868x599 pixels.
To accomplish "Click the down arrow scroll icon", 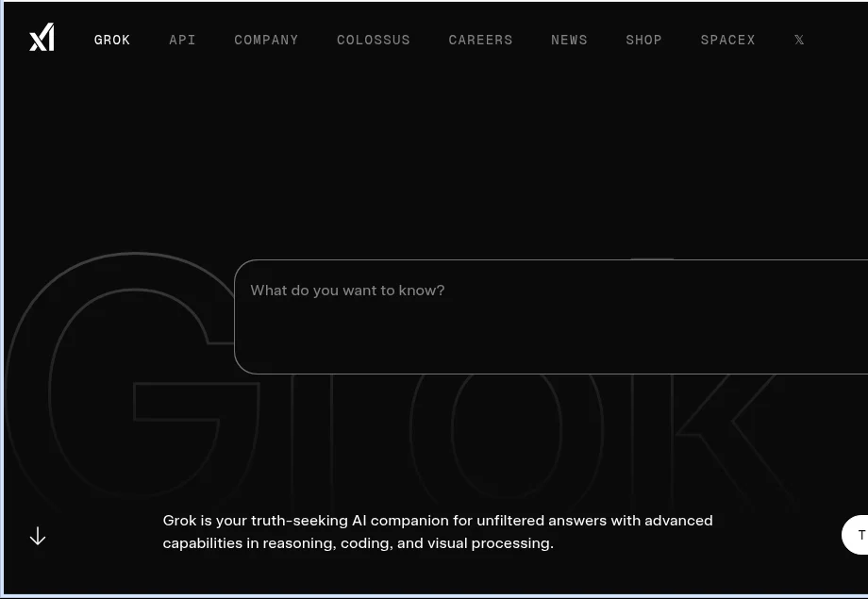I will coord(38,536).
